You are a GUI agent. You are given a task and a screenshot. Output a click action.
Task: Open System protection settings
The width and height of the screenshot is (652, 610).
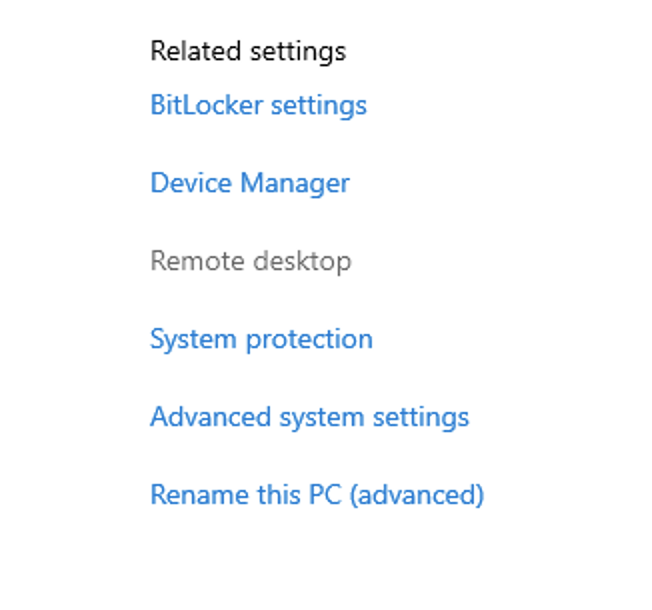(x=261, y=340)
